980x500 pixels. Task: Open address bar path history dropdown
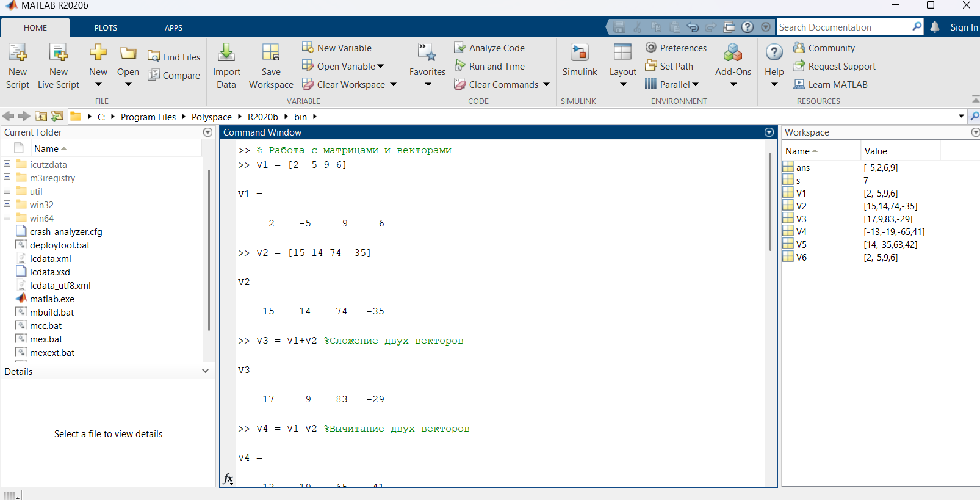(961, 116)
